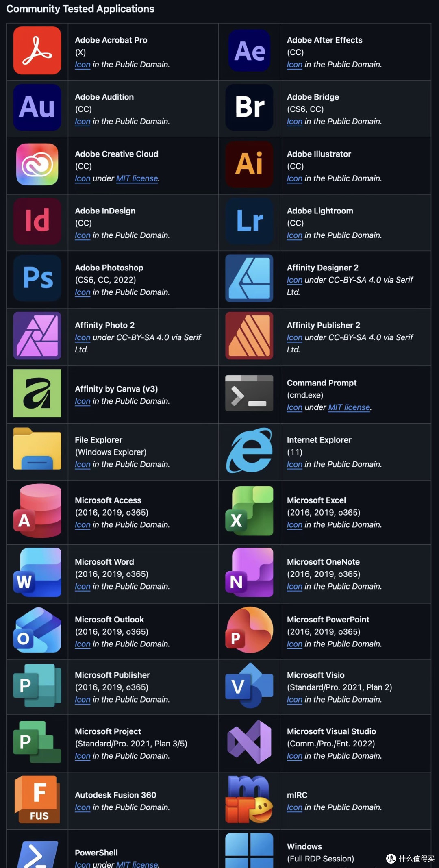
Task: Click the Microsoft Outlook icon
Action: pyautogui.click(x=37, y=630)
